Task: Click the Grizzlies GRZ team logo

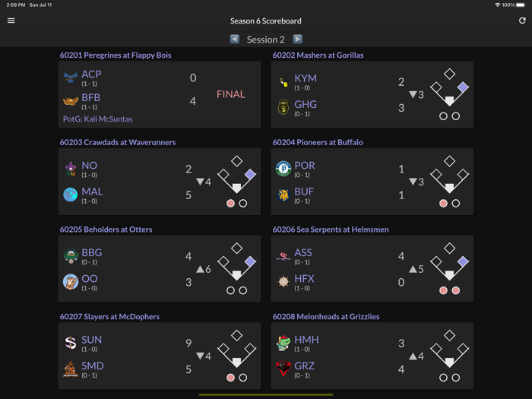Action: tap(283, 369)
